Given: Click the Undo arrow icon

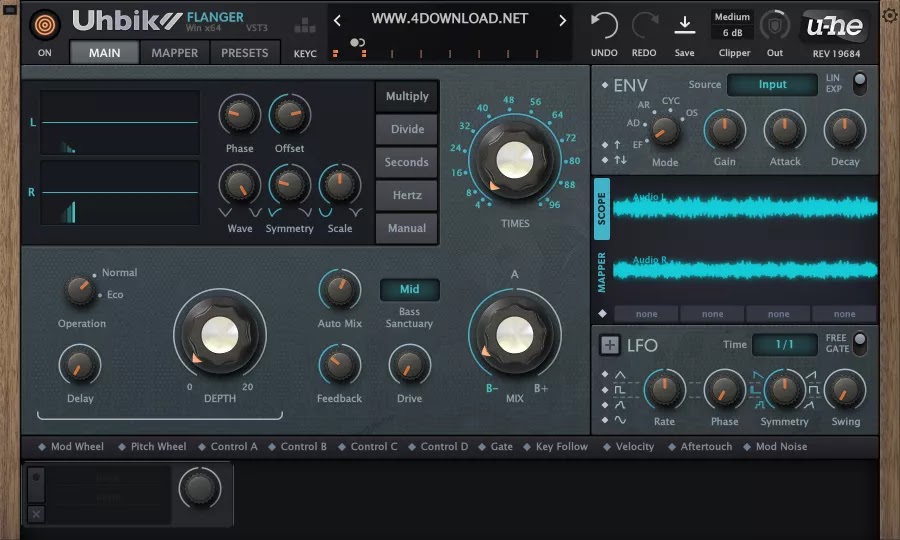Looking at the screenshot, I should [604, 25].
